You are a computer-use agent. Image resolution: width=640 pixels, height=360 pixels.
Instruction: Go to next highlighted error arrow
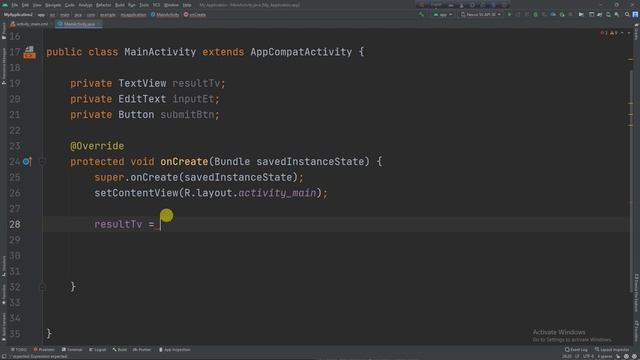click(x=629, y=33)
